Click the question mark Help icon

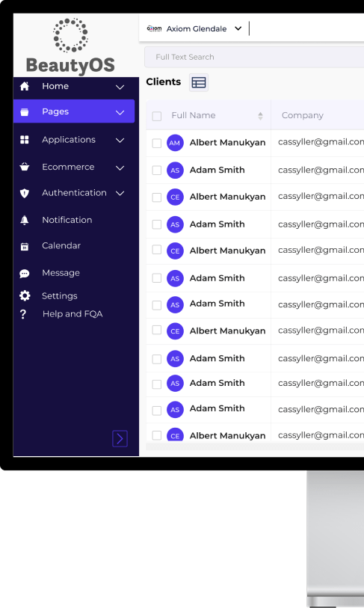click(x=23, y=314)
